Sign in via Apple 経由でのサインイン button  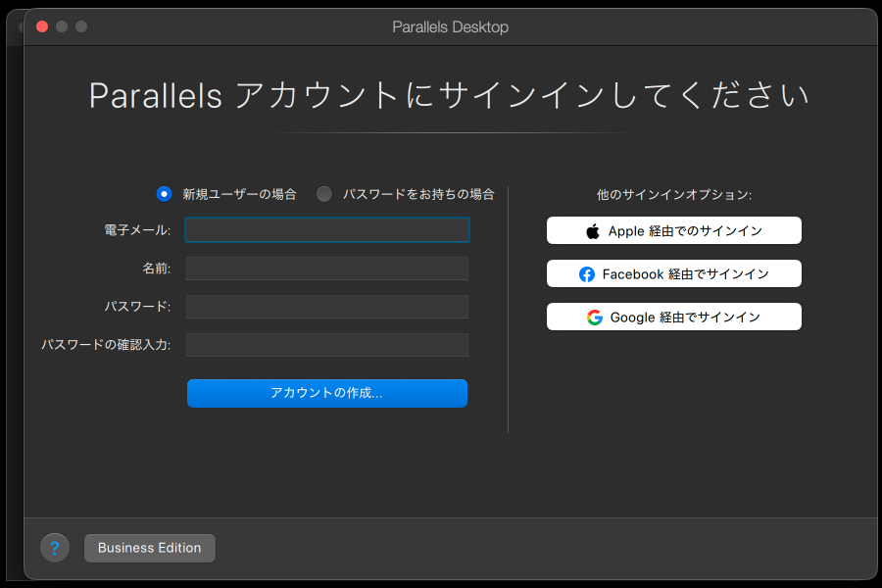(673, 229)
